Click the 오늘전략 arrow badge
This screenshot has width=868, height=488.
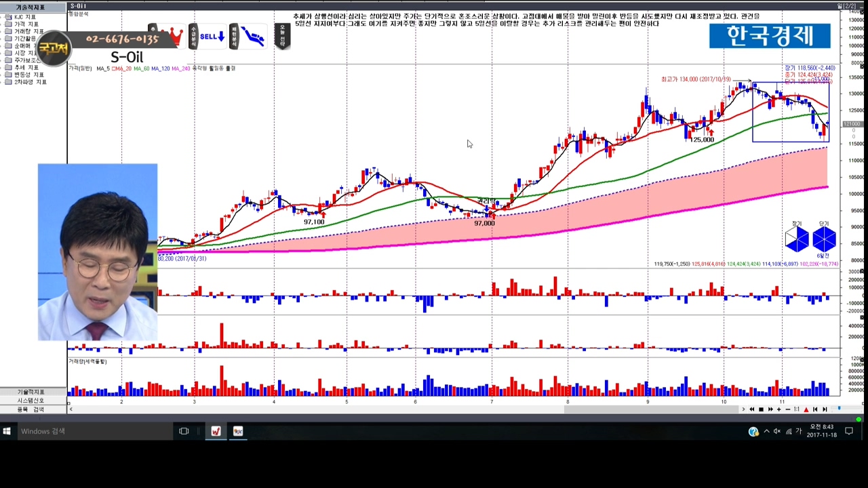tap(282, 36)
